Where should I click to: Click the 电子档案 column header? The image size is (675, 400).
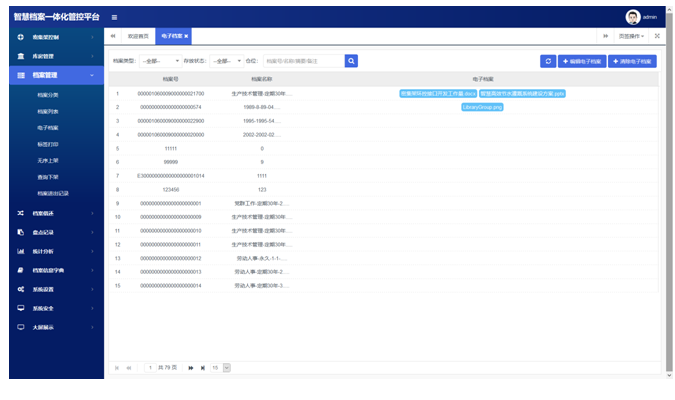(x=483, y=79)
